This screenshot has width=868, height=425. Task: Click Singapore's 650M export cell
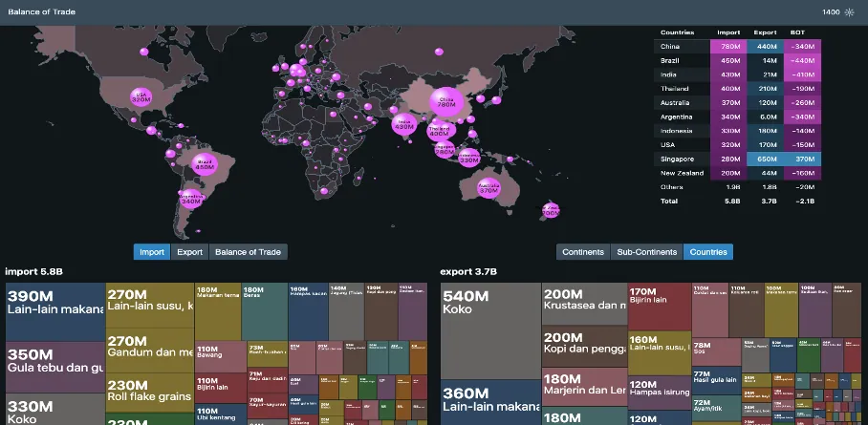point(765,159)
